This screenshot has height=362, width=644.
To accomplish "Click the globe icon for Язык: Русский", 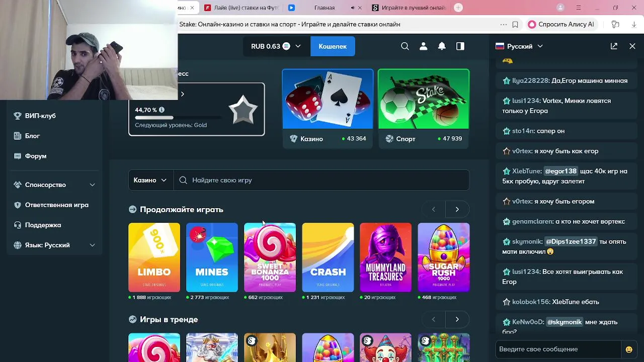I will tap(18, 245).
